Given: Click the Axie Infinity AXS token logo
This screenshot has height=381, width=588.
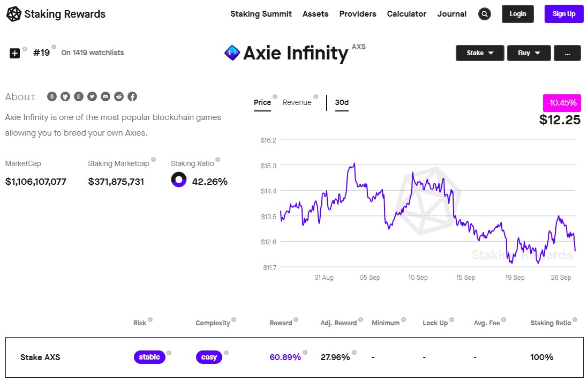Looking at the screenshot, I should [x=232, y=53].
